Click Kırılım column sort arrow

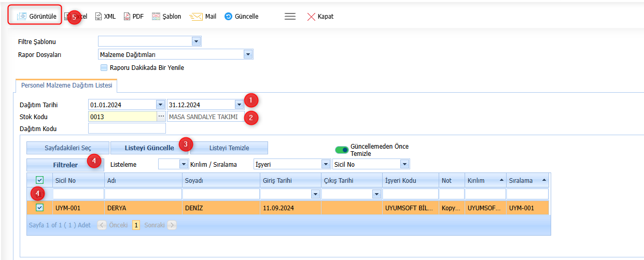click(501, 180)
